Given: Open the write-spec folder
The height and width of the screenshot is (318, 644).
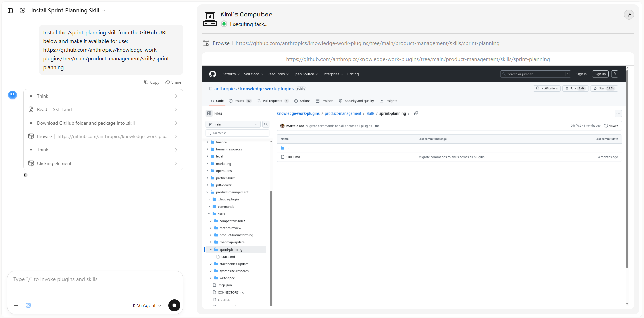Looking at the screenshot, I should coord(227,278).
